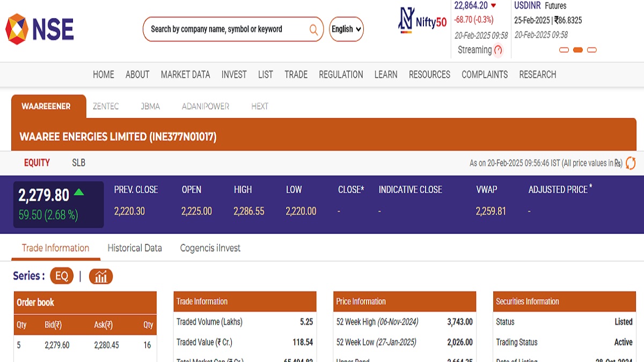Switch to the Historical Data tab
This screenshot has height=362, width=644.
tap(135, 248)
